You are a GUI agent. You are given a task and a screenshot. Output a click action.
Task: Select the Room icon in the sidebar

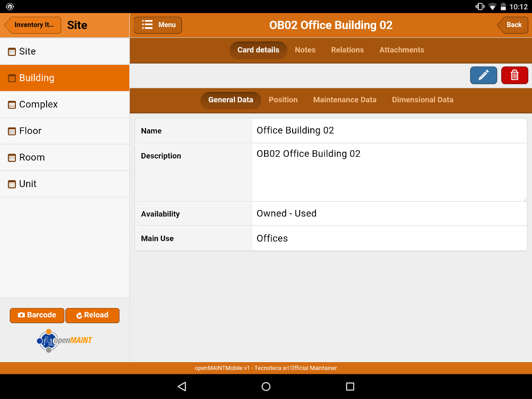click(11, 157)
